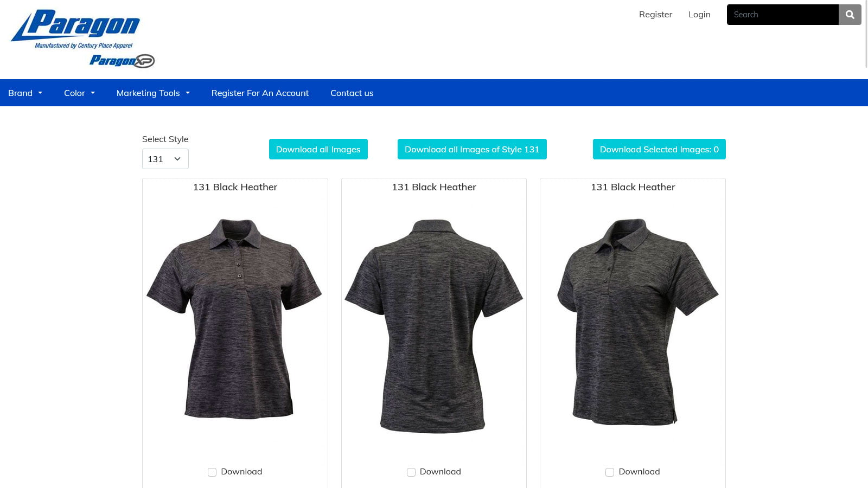Go to Register For An Account
The height and width of the screenshot is (488, 868).
pos(260,93)
